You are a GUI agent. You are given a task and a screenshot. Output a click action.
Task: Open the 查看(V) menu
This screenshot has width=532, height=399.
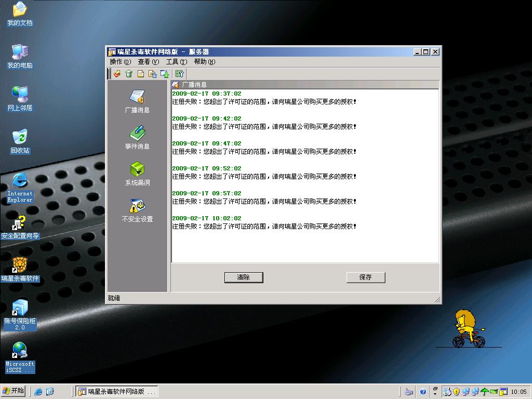148,62
